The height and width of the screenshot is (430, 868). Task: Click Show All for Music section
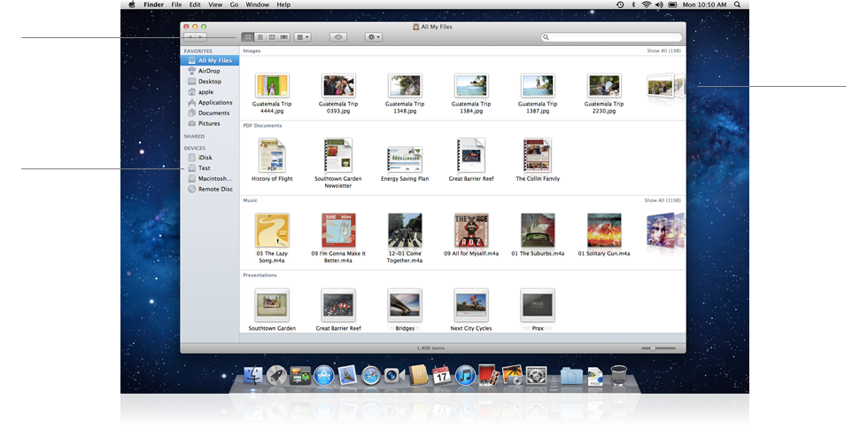(663, 200)
